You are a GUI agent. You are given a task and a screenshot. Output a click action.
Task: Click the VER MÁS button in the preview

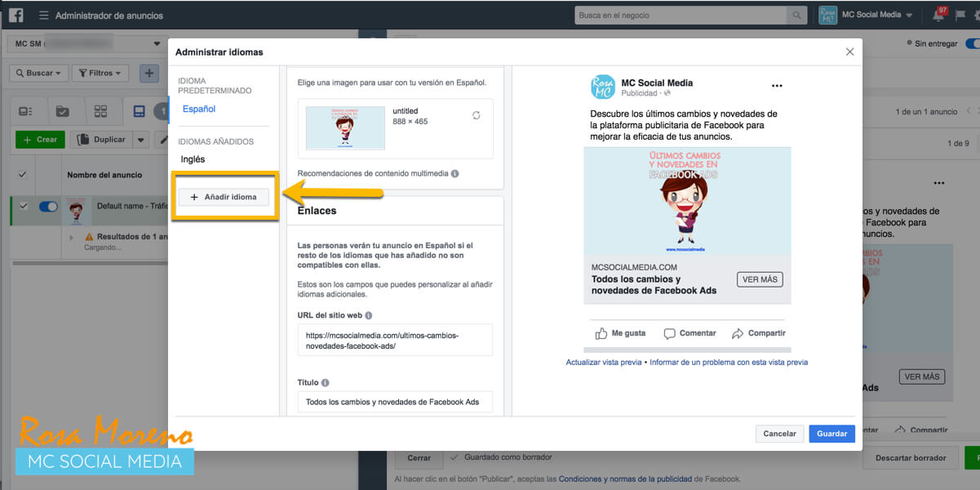[760, 279]
